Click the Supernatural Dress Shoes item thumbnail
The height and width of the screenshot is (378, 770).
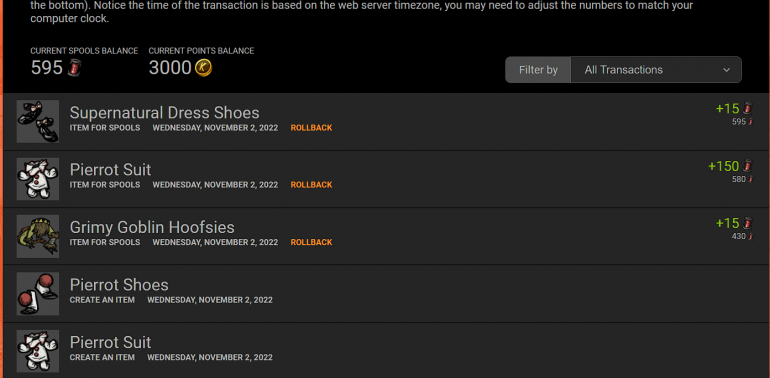pos(38,121)
